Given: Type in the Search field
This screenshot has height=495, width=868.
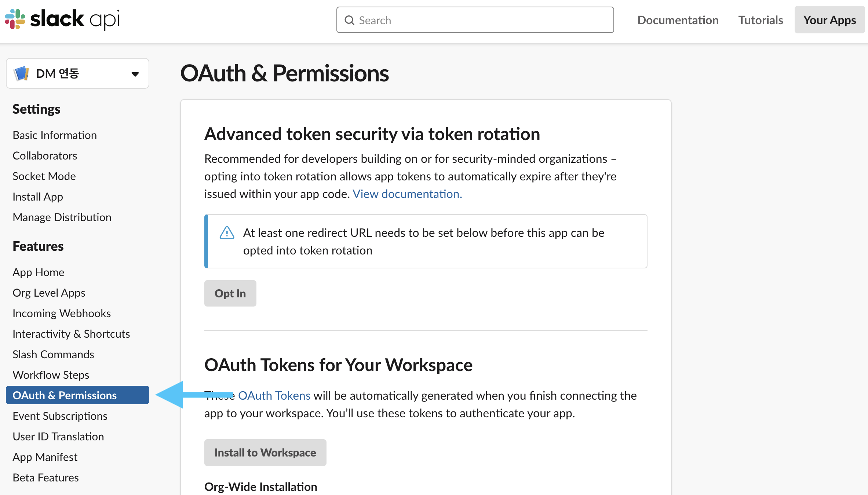Looking at the screenshot, I should (481, 20).
